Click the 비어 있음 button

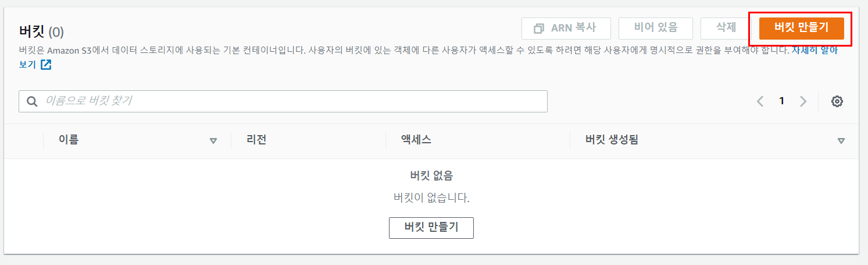click(x=656, y=28)
